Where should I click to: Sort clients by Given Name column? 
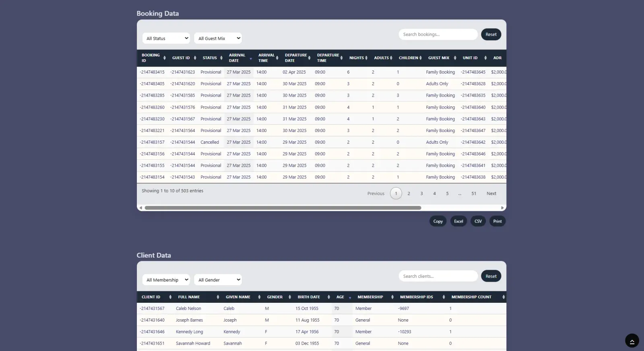pyautogui.click(x=243, y=297)
